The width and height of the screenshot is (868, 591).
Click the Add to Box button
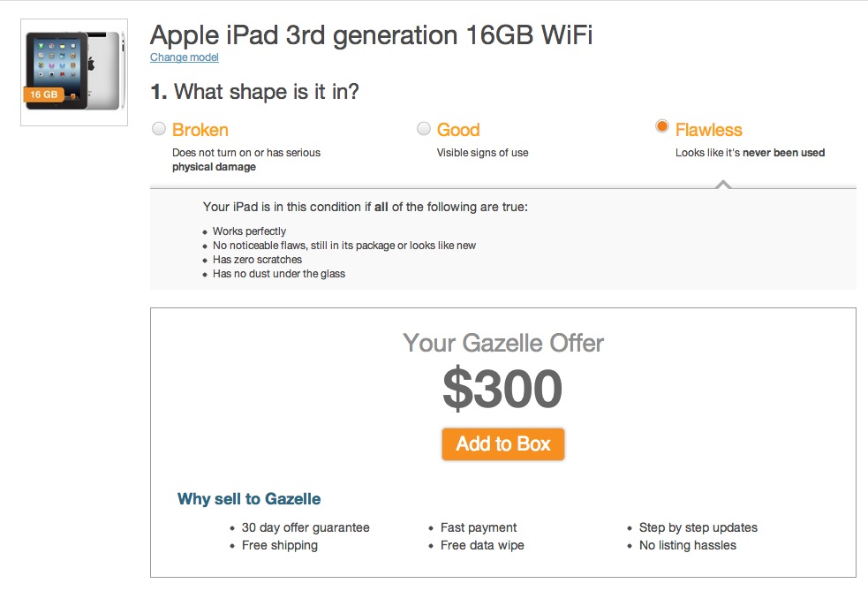coord(503,443)
